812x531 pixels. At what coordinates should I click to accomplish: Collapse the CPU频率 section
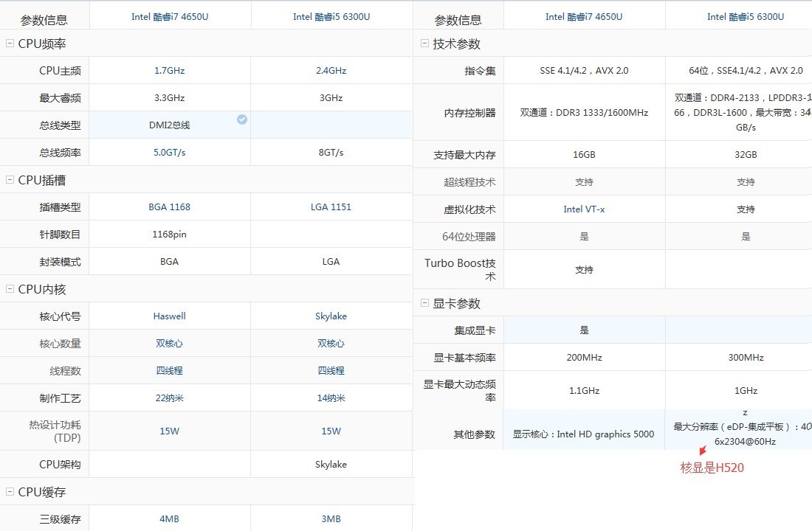(10, 44)
